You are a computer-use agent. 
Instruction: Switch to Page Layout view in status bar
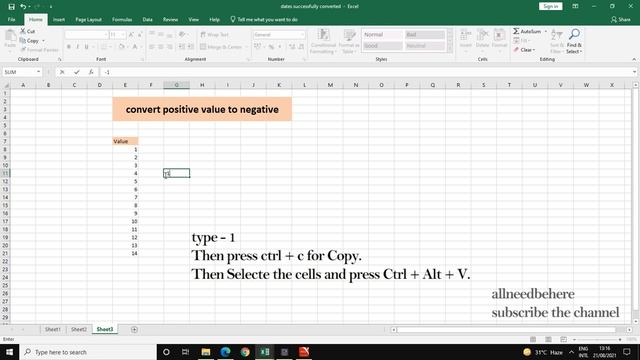(549, 340)
